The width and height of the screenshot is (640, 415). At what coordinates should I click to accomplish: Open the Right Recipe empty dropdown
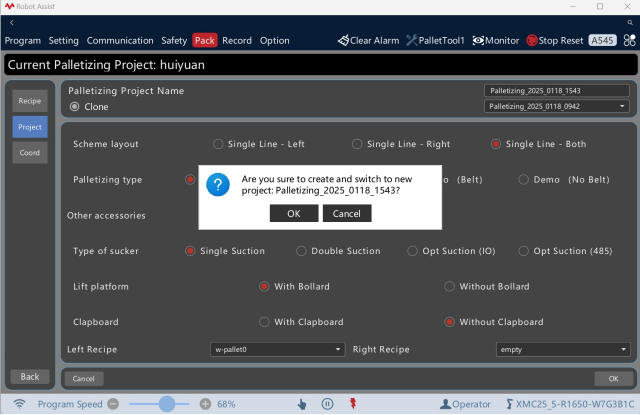[x=563, y=349]
